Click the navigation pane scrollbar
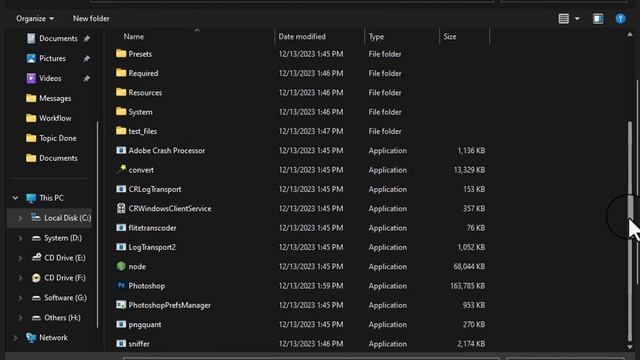Image resolution: width=640 pixels, height=360 pixels. [97, 224]
